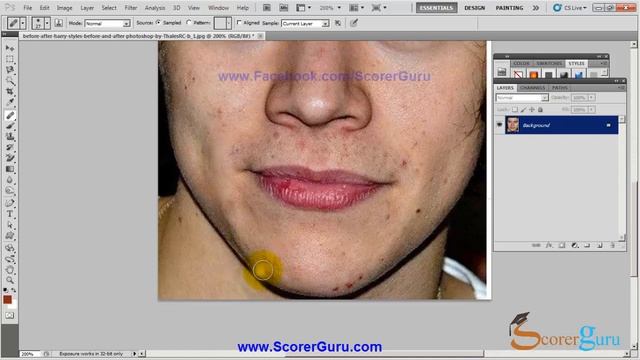The height and width of the screenshot is (360, 640).
Task: Toggle Quick Mask mode at toolbox bottom
Action: [x=10, y=316]
